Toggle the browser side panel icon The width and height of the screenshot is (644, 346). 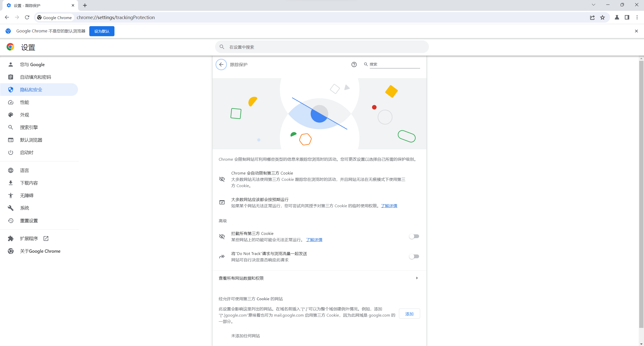click(627, 18)
